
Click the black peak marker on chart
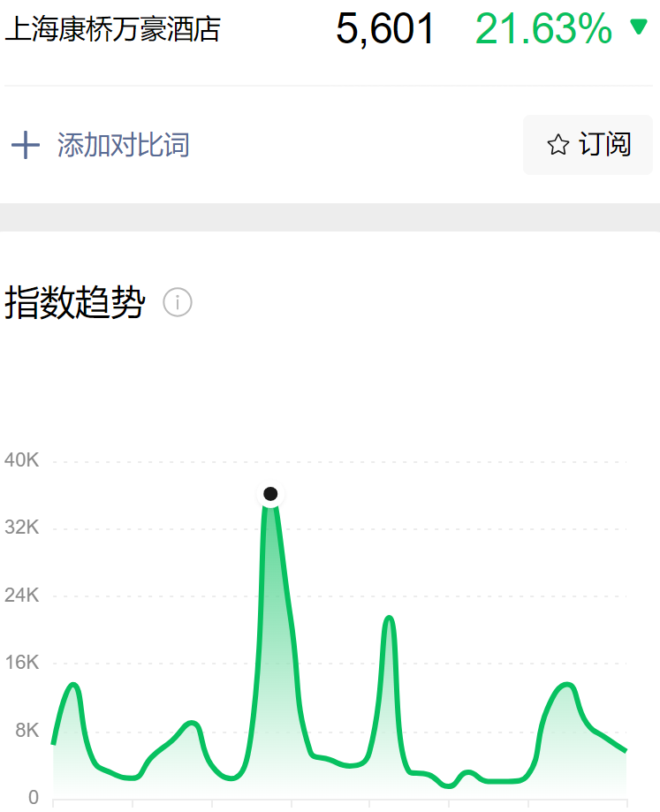click(270, 494)
